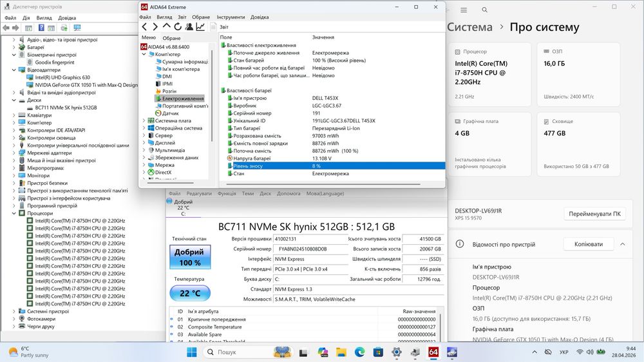The image size is (644, 362).
Task: Open CrystalDiskInfo Мова(Language) menu
Action: click(x=325, y=193)
